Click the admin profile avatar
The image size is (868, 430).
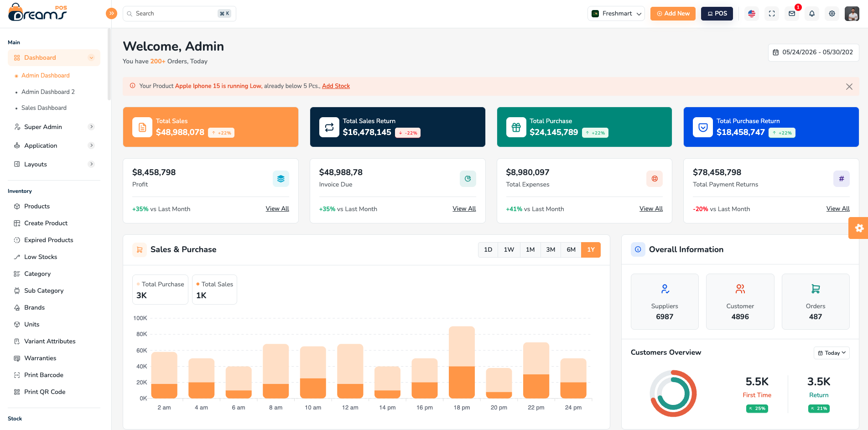(x=852, y=14)
